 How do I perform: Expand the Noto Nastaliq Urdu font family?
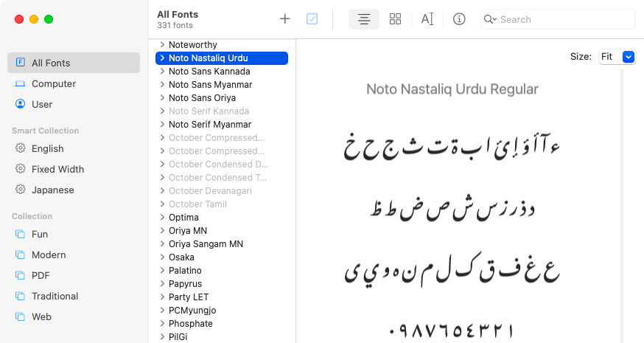(162, 58)
